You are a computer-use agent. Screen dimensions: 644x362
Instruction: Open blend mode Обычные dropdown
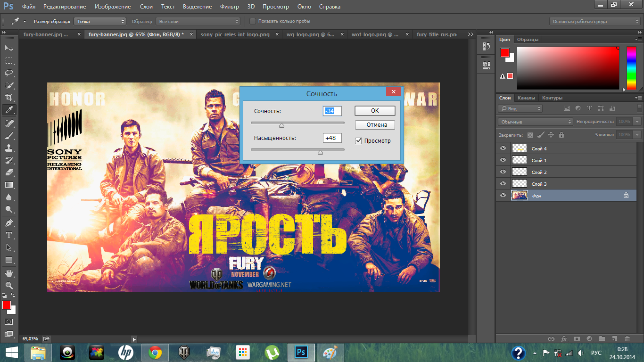click(536, 122)
